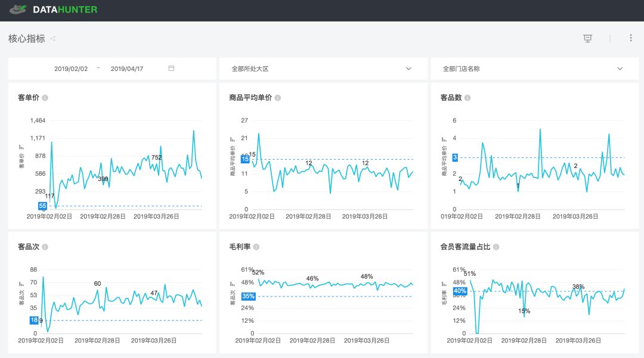Click the 55 reference line label in 客单价 chart
The height and width of the screenshot is (358, 644).
click(42, 206)
